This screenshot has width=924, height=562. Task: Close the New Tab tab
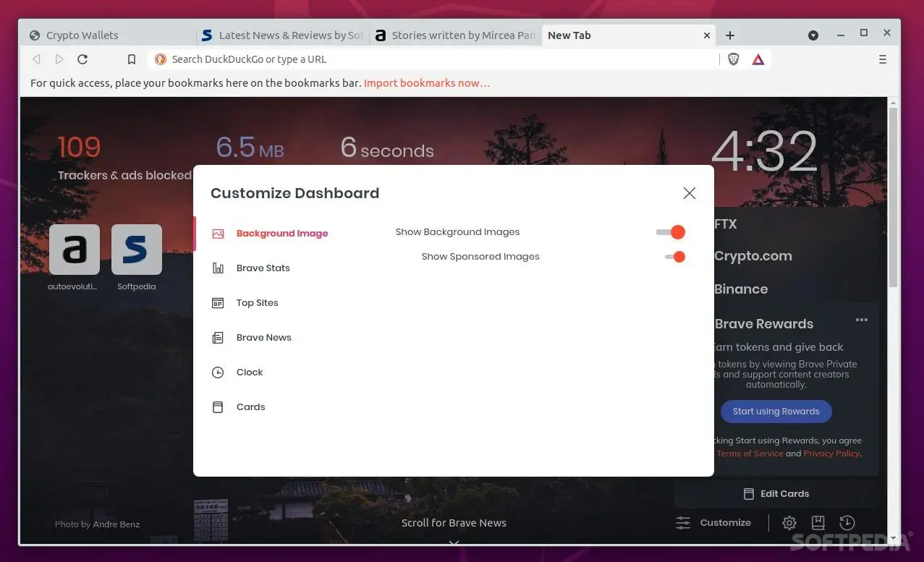pyautogui.click(x=707, y=35)
